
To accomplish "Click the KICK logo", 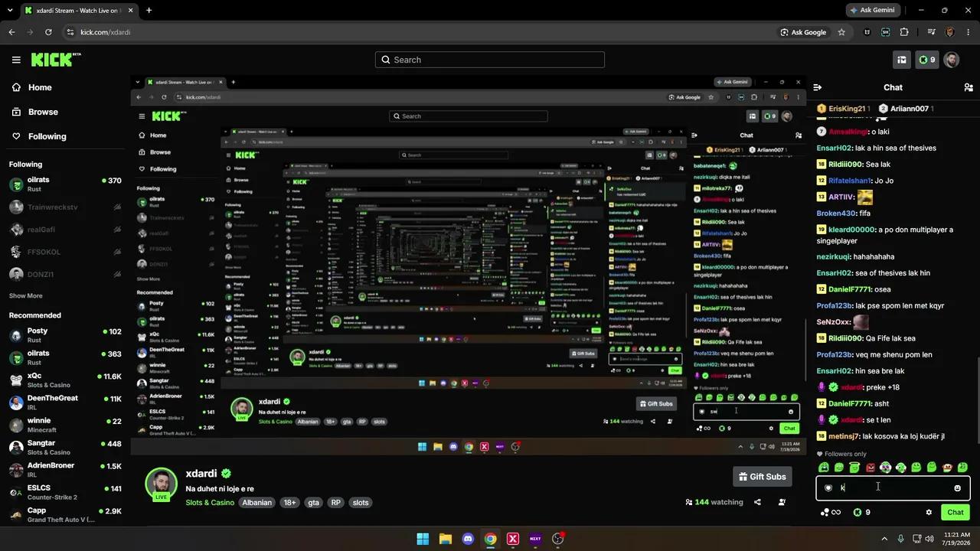I will 56,60.
